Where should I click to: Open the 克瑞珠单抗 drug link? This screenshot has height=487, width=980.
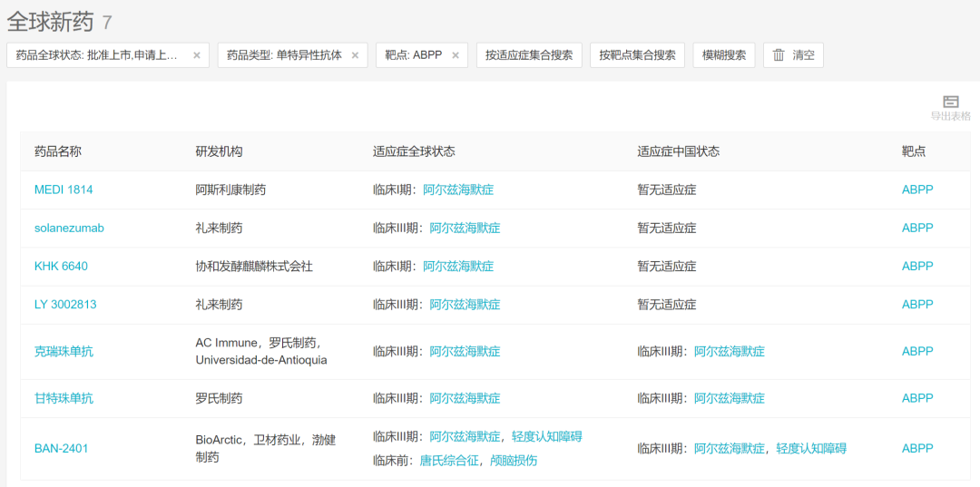tap(64, 352)
